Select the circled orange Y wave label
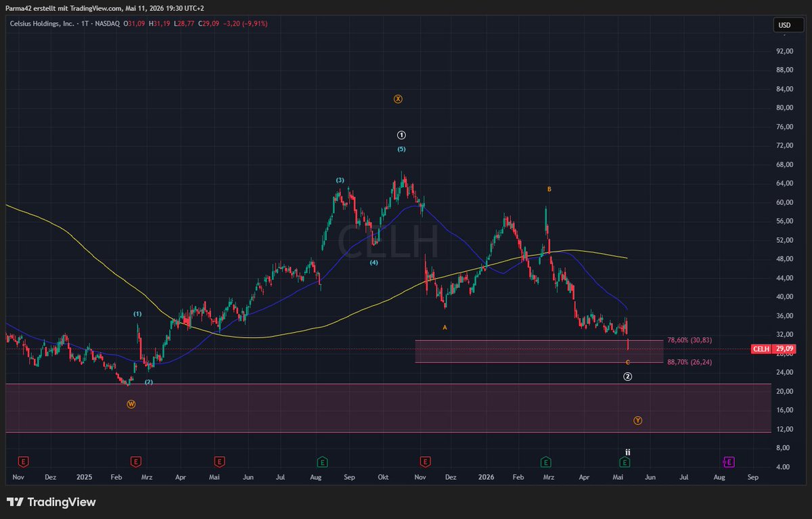The image size is (812, 519). (637, 420)
